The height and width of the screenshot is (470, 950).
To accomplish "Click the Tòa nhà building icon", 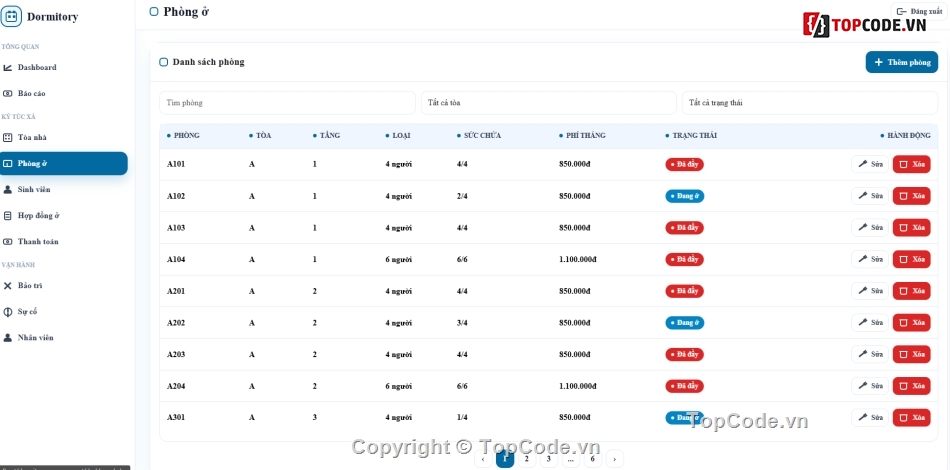I will point(7,137).
